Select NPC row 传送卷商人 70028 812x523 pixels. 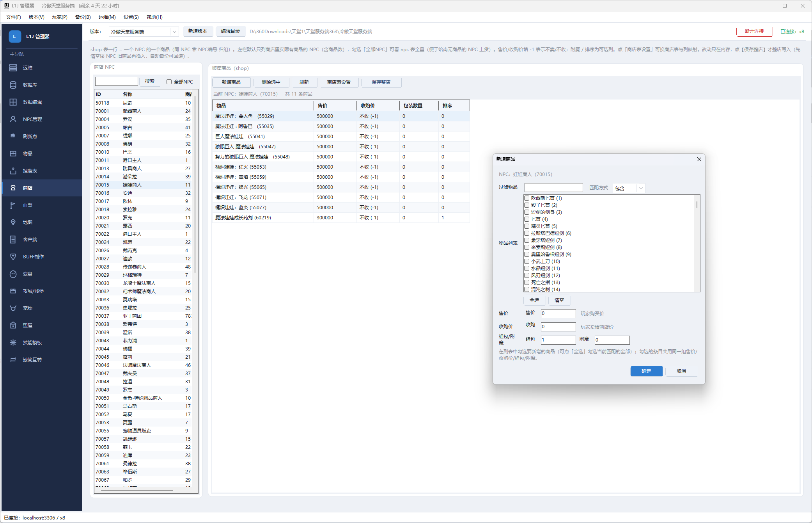pos(143,267)
